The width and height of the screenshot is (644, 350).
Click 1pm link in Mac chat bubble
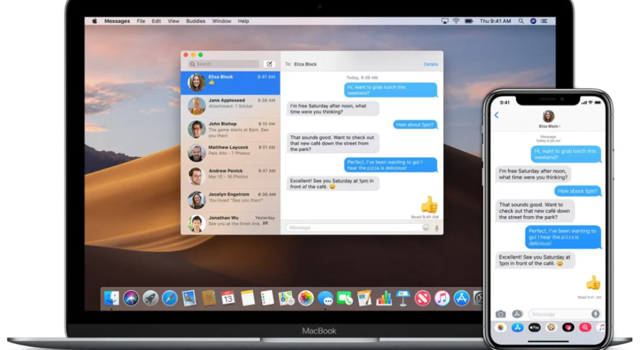pos(427,125)
